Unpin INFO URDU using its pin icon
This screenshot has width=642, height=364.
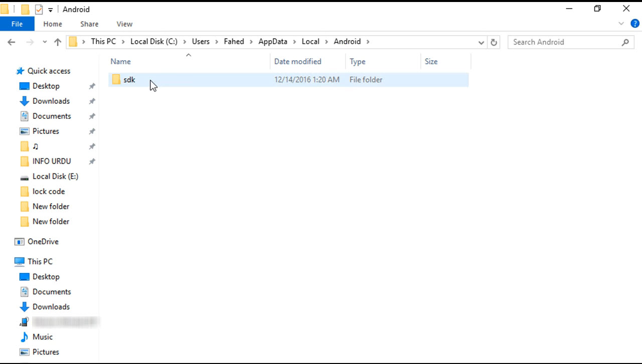(x=92, y=161)
